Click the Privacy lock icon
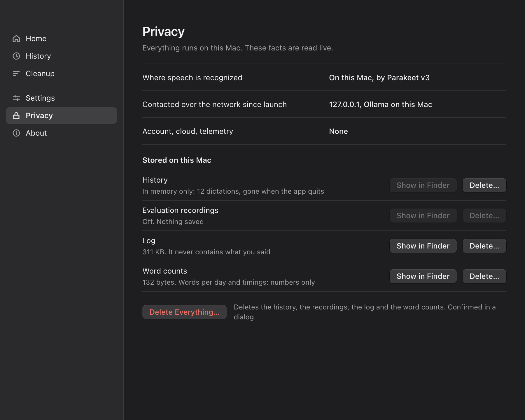 tap(16, 116)
